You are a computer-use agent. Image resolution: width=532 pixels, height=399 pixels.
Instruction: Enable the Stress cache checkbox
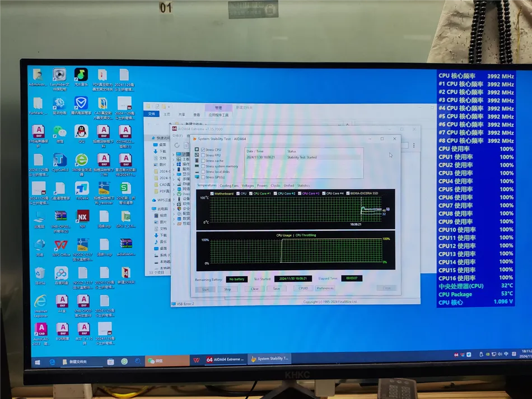(203, 161)
